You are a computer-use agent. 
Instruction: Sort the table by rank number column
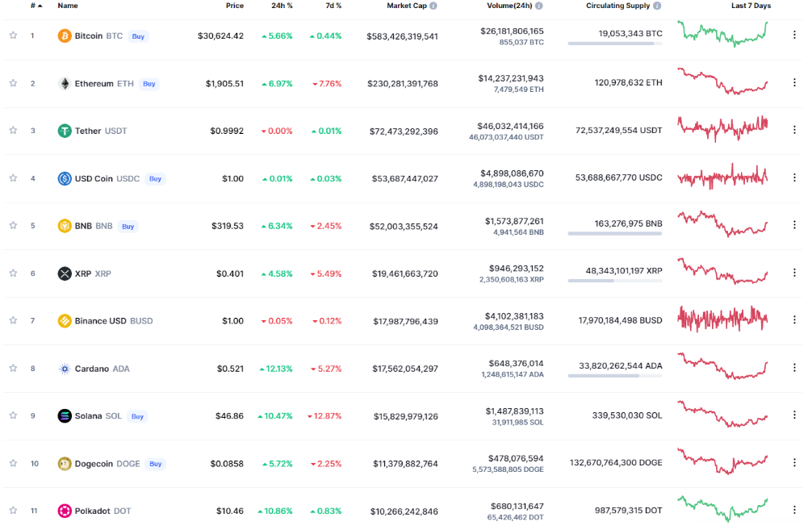point(36,6)
